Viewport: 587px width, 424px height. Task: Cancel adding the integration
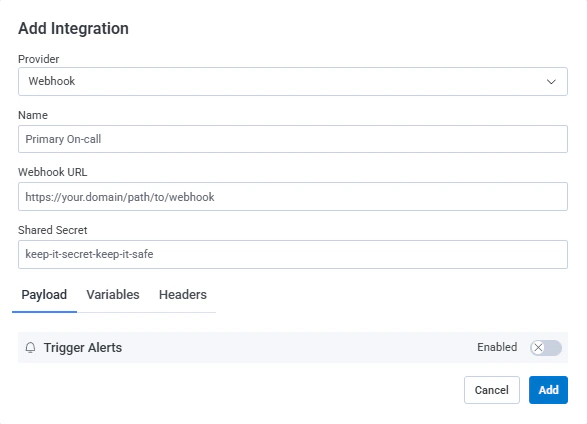tap(492, 390)
